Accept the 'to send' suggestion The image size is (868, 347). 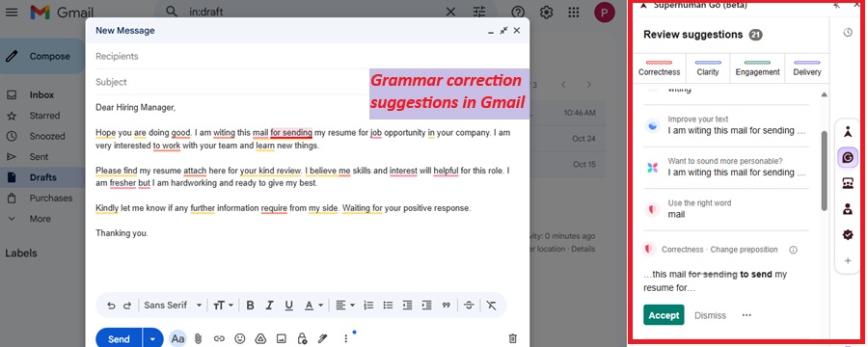pos(664,315)
